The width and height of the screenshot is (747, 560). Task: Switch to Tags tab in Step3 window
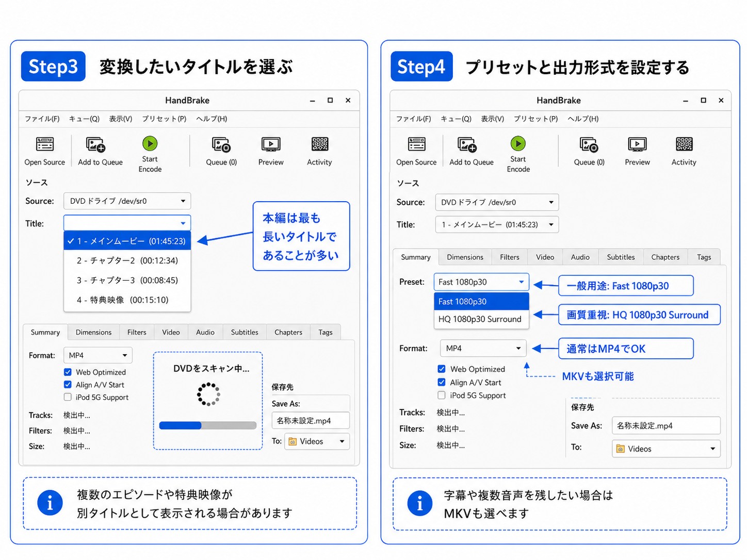(x=326, y=332)
